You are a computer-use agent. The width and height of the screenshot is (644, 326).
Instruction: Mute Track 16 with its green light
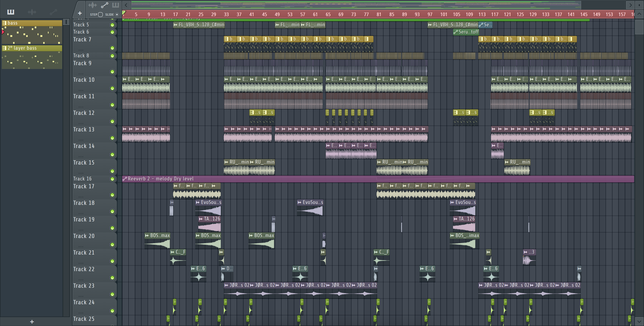(112, 179)
